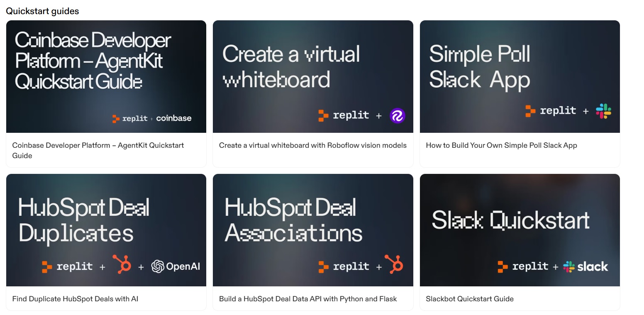Viewport: 644px width, 315px height.
Task: Open link Slackbot Quickstart Guide
Action: pos(470,299)
